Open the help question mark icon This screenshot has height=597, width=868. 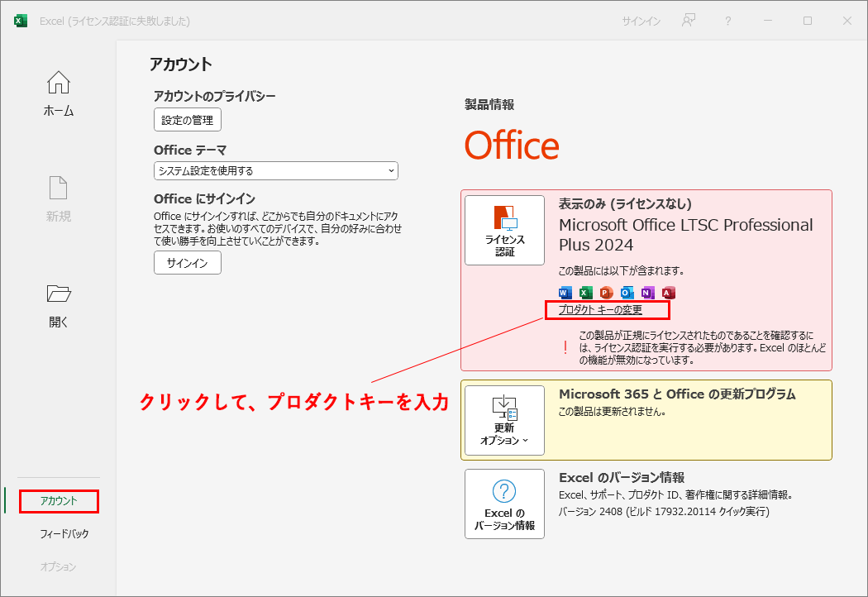tap(728, 21)
